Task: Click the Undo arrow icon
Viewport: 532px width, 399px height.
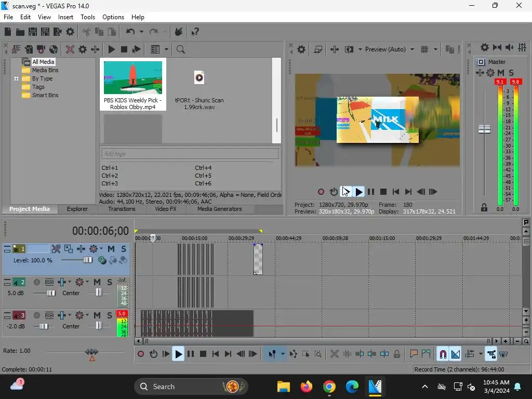Action: pos(130,32)
